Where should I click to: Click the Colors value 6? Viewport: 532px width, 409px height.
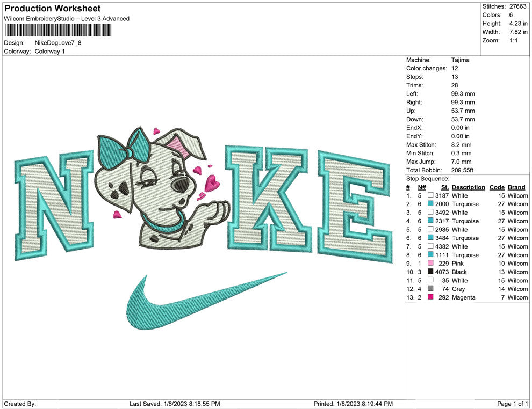511,15
